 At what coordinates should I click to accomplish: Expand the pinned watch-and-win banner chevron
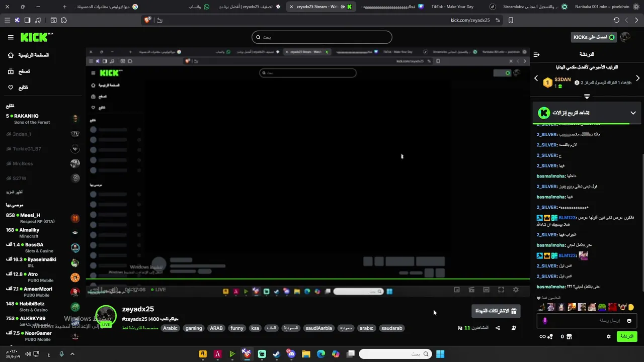pyautogui.click(x=633, y=113)
